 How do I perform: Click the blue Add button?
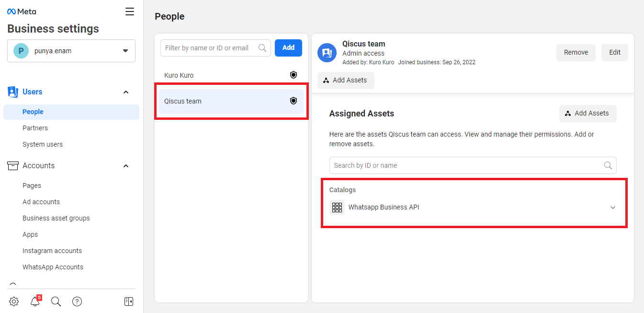point(288,48)
